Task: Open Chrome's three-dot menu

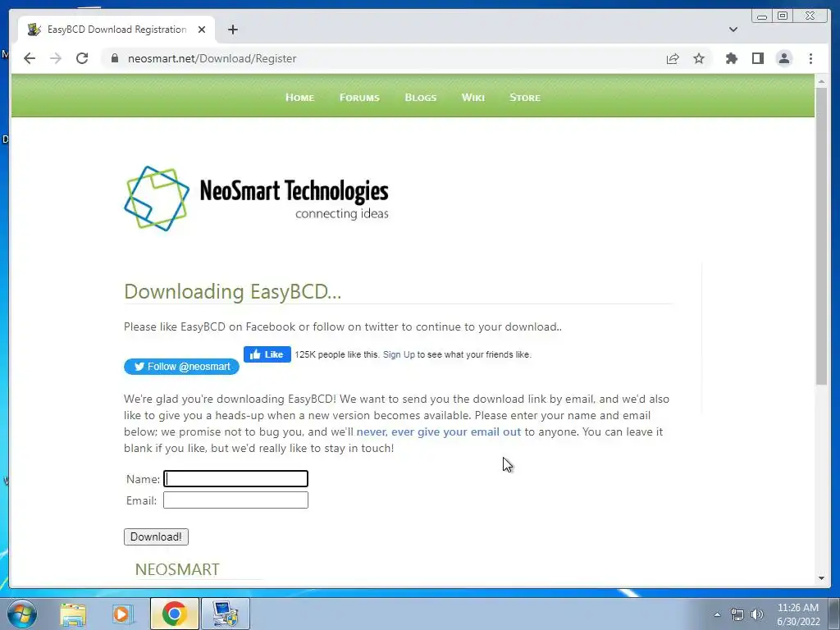Action: tap(810, 58)
